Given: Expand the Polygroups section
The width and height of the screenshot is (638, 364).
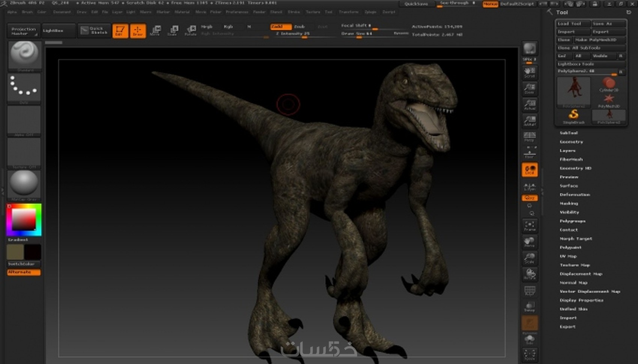Looking at the screenshot, I should [573, 221].
